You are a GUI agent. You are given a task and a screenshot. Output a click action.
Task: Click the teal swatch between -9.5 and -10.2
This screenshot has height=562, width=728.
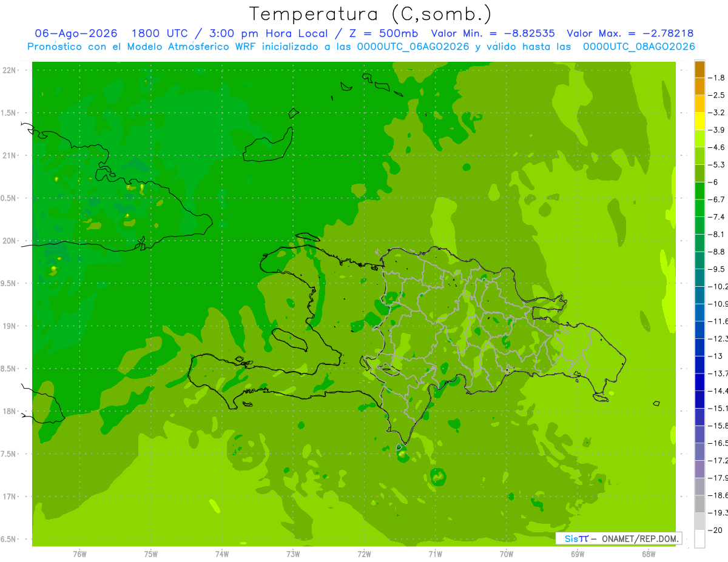click(699, 278)
